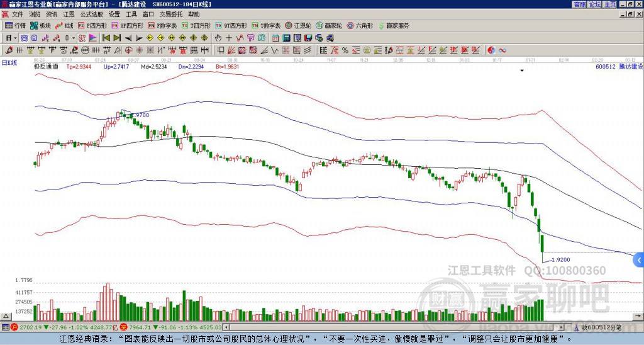The width and height of the screenshot is (644, 345).
Task: Open the P四方形 tool
Action: click(93, 25)
